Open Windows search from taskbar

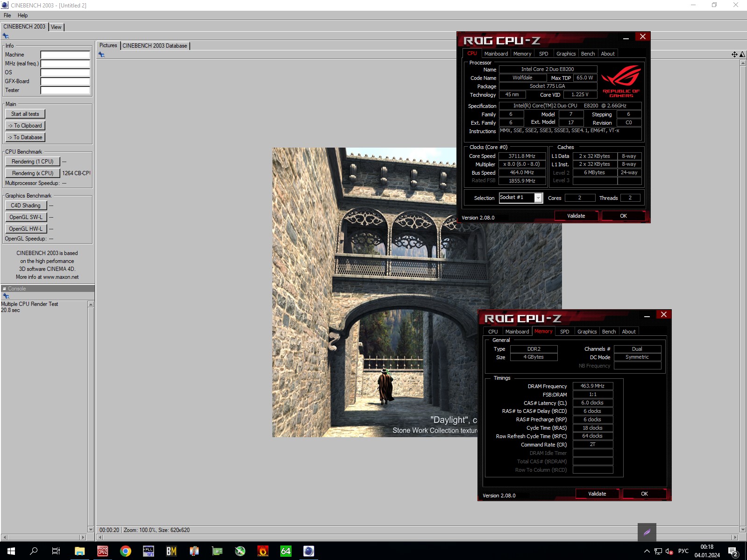click(x=34, y=551)
